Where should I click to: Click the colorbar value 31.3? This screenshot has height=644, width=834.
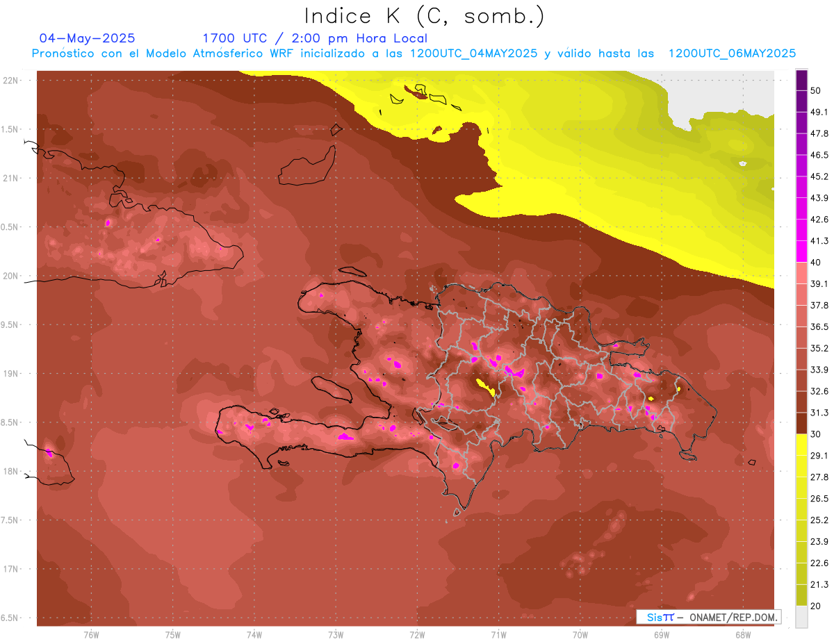[x=819, y=412]
